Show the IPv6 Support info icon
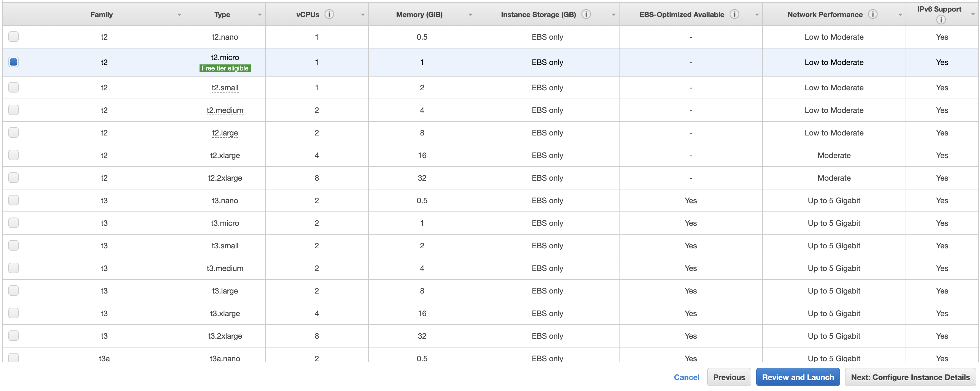The width and height of the screenshot is (980, 391). 941,19
